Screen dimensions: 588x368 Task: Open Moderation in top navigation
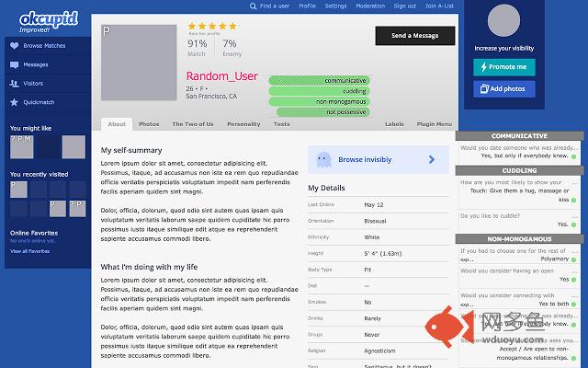pyautogui.click(x=370, y=6)
